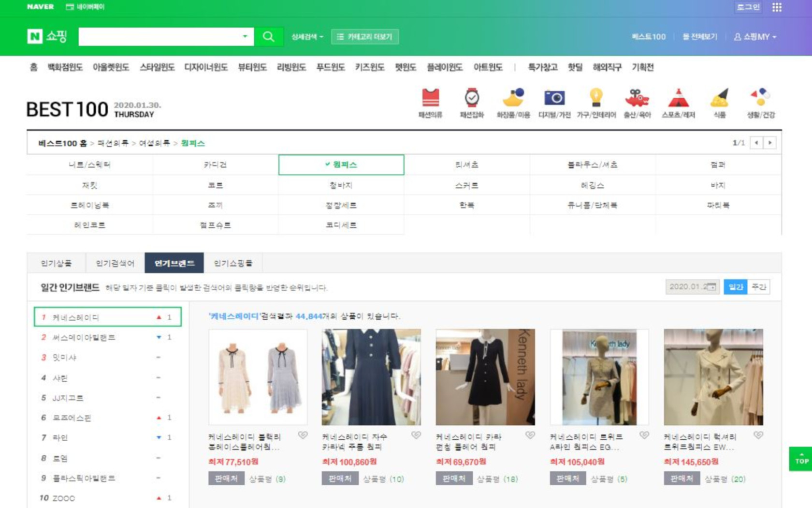Open 뷰티윈도 in the navigation menu
The width and height of the screenshot is (812, 508).
pos(252,67)
